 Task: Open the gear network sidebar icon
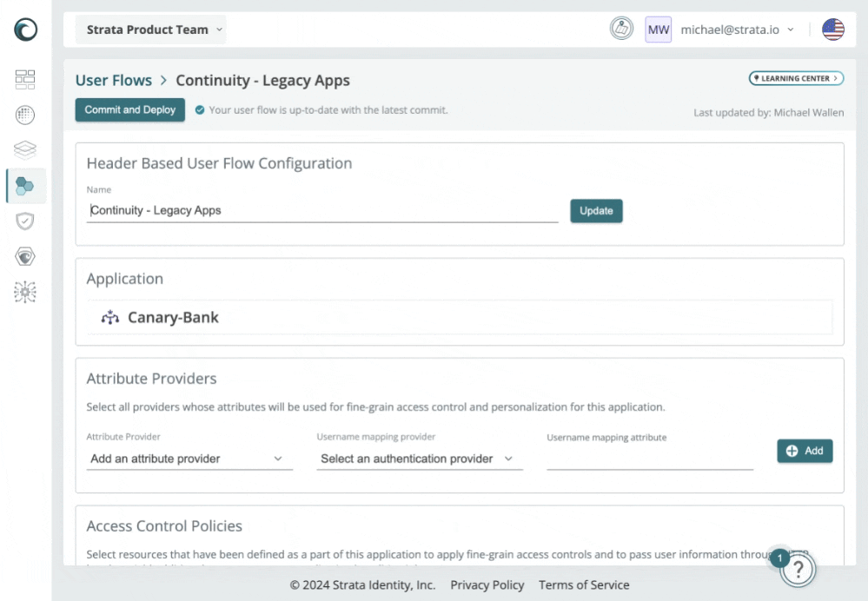pyautogui.click(x=25, y=292)
